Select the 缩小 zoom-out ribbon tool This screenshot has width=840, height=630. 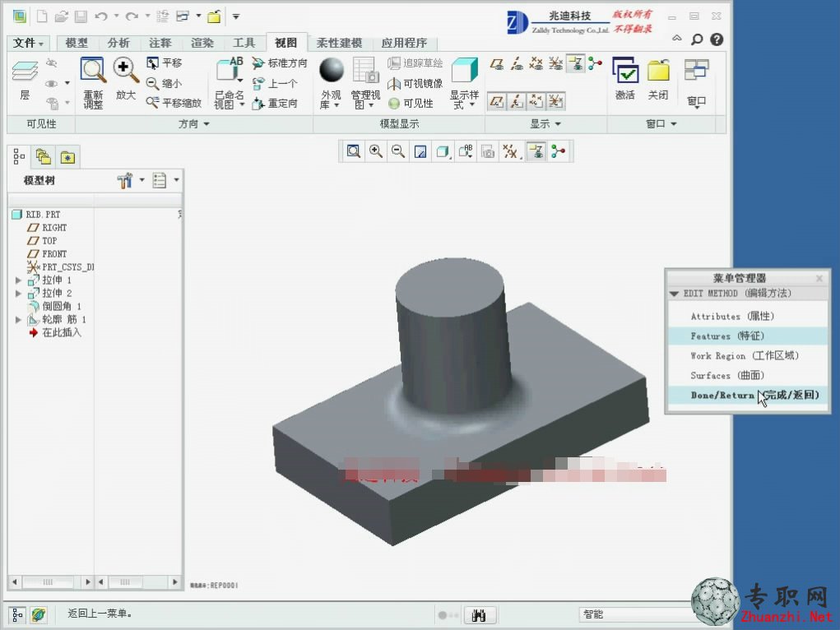(x=164, y=83)
